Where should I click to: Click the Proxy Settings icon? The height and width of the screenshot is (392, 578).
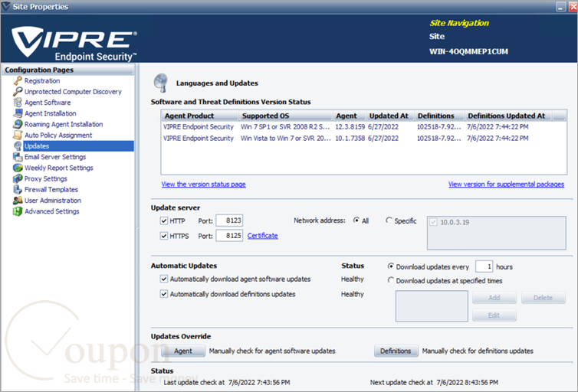tap(18, 178)
